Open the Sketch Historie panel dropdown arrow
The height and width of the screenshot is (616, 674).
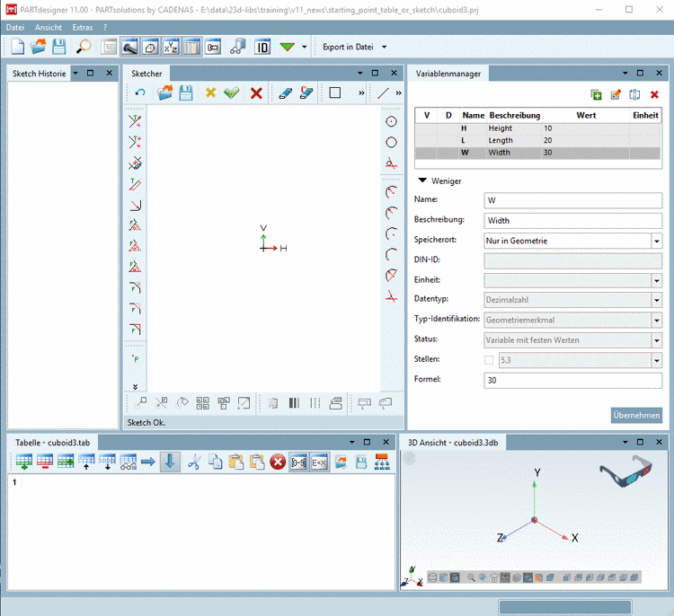click(x=75, y=73)
